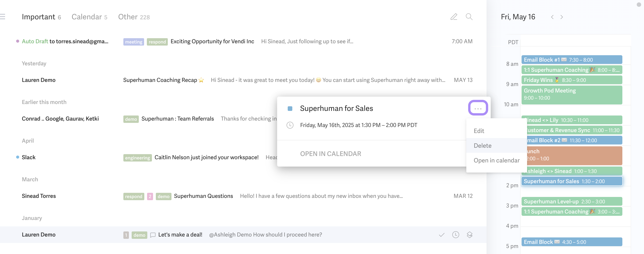Click the Earlier this month section header
644x254 pixels.
pyautogui.click(x=44, y=102)
